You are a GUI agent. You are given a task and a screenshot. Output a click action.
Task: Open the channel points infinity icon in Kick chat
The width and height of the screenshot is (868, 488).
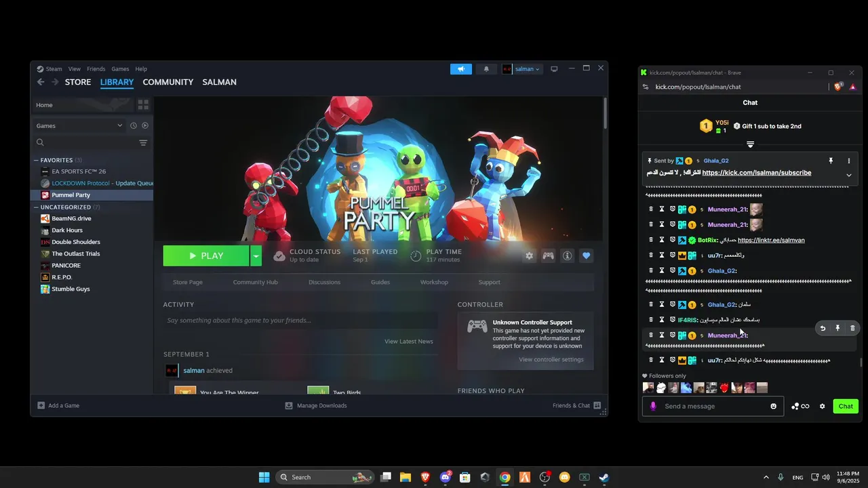(806, 406)
